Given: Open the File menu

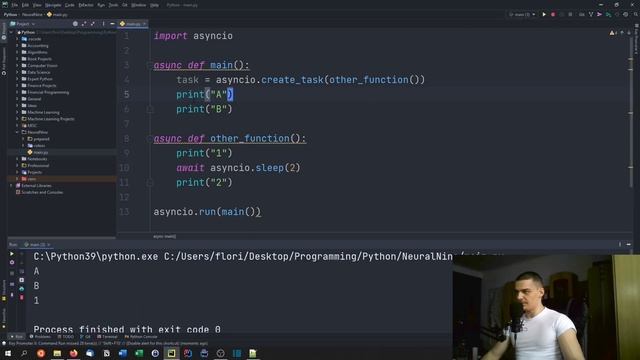Looking at the screenshot, I should point(15,5).
